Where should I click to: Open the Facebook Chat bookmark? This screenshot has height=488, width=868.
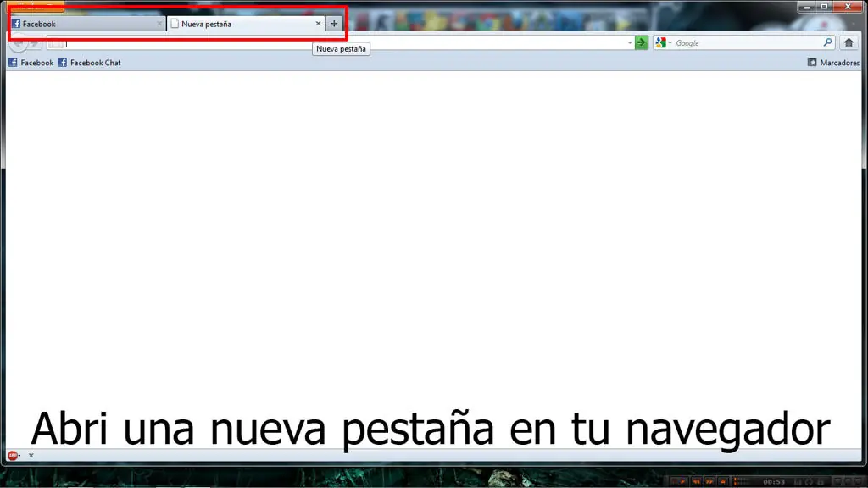[x=89, y=63]
